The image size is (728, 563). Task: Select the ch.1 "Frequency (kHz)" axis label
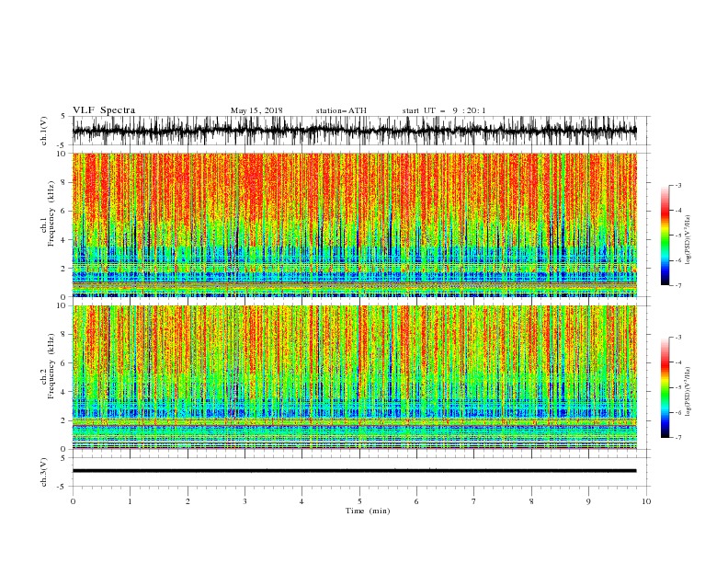[x=51, y=213]
